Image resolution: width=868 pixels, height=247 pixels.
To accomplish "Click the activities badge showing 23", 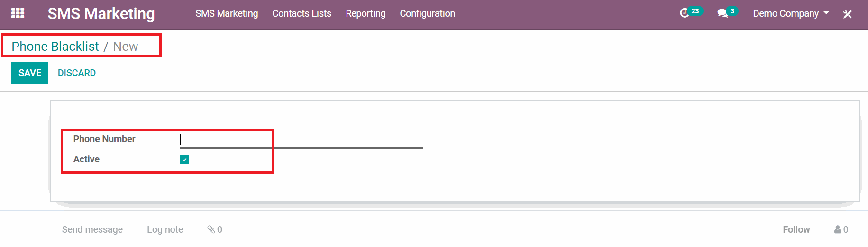I will tap(695, 10).
